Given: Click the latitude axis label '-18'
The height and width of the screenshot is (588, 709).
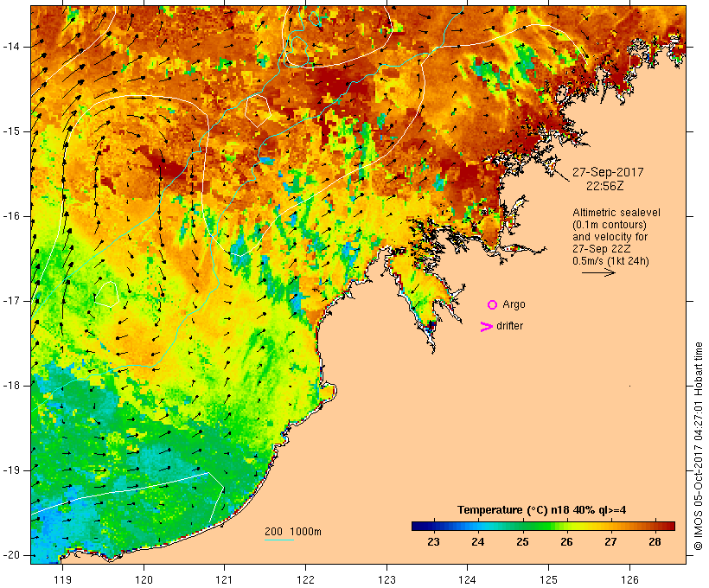Looking at the screenshot, I should pyautogui.click(x=11, y=386).
